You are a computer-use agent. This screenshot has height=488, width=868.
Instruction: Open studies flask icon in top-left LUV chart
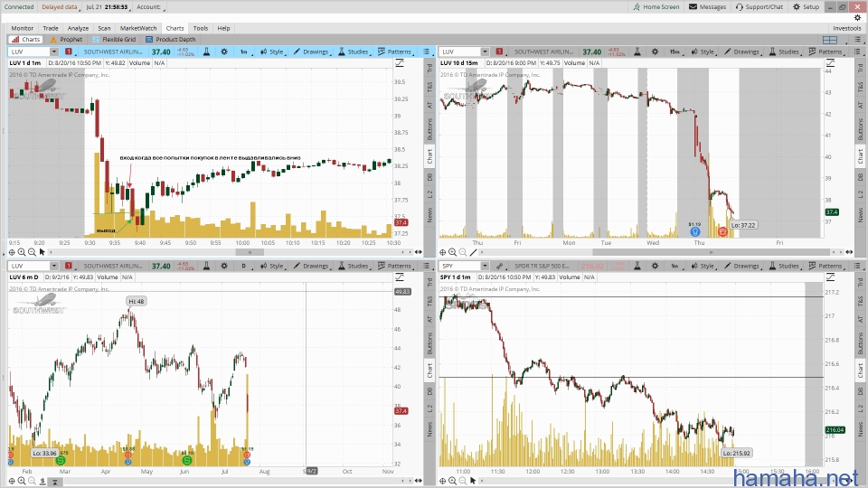pos(206,52)
